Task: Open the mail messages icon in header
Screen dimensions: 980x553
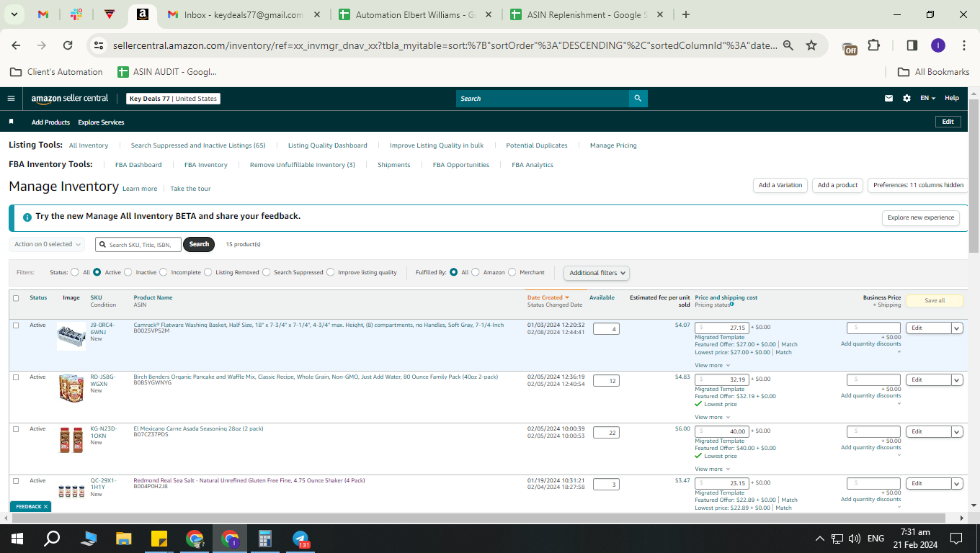Action: tap(888, 99)
